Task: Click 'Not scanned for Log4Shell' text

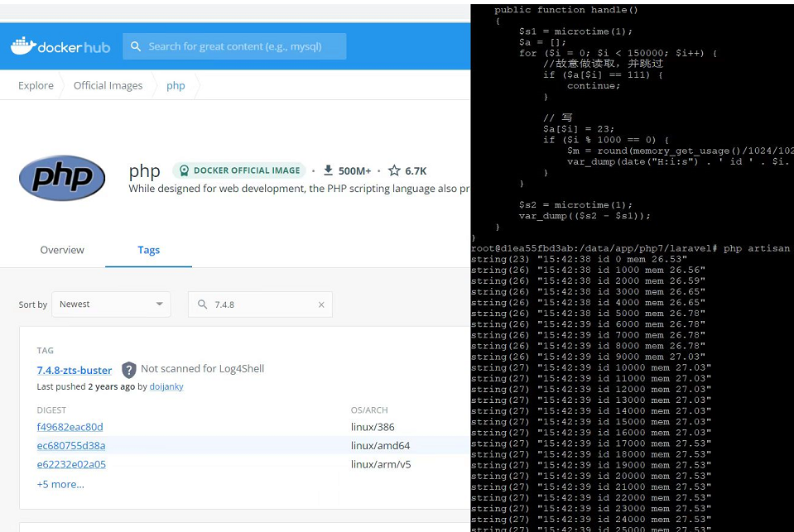Action: [x=203, y=368]
